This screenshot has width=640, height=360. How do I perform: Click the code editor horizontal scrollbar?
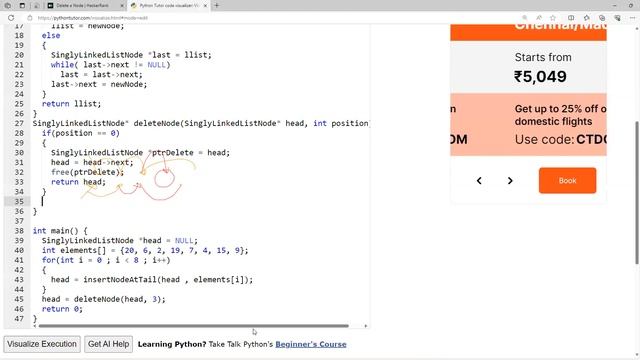(193, 326)
